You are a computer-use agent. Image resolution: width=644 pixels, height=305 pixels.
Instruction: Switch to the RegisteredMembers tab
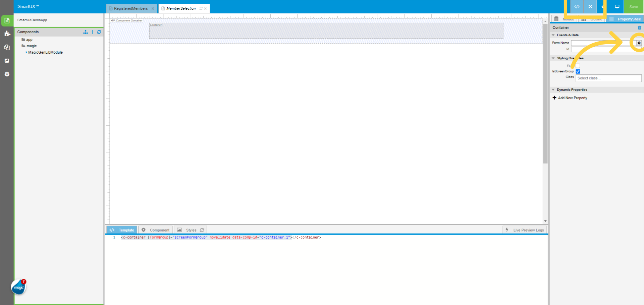131,8
